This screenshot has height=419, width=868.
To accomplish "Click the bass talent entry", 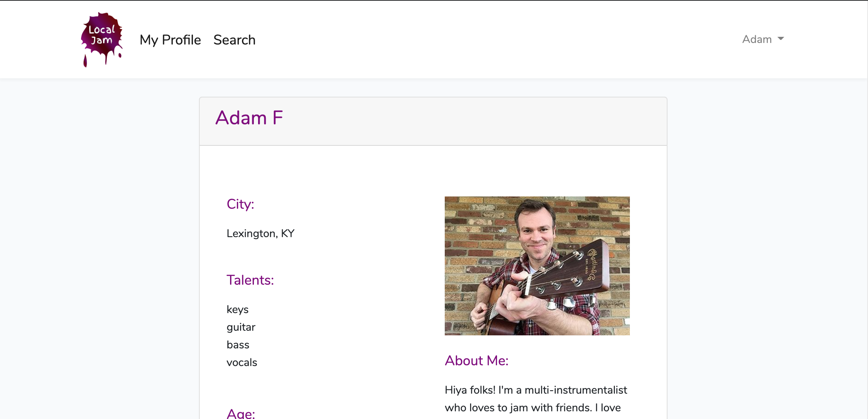I will pos(238,345).
